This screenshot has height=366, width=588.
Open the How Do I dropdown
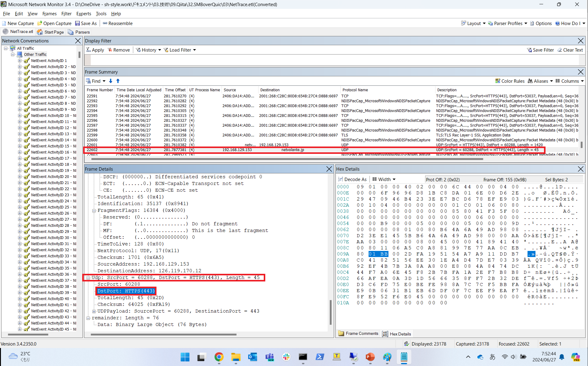pos(570,23)
